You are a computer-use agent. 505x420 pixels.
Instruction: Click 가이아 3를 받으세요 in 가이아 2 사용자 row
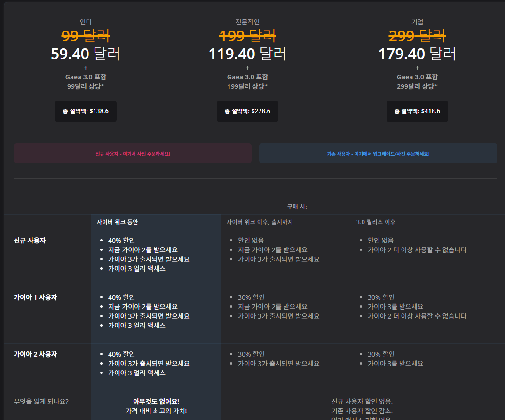coord(395,363)
